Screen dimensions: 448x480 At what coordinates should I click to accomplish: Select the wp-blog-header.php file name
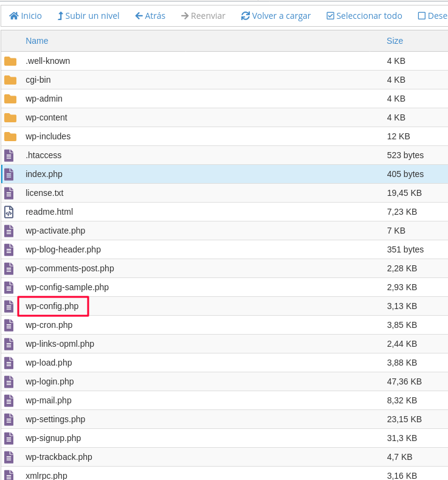tap(63, 249)
